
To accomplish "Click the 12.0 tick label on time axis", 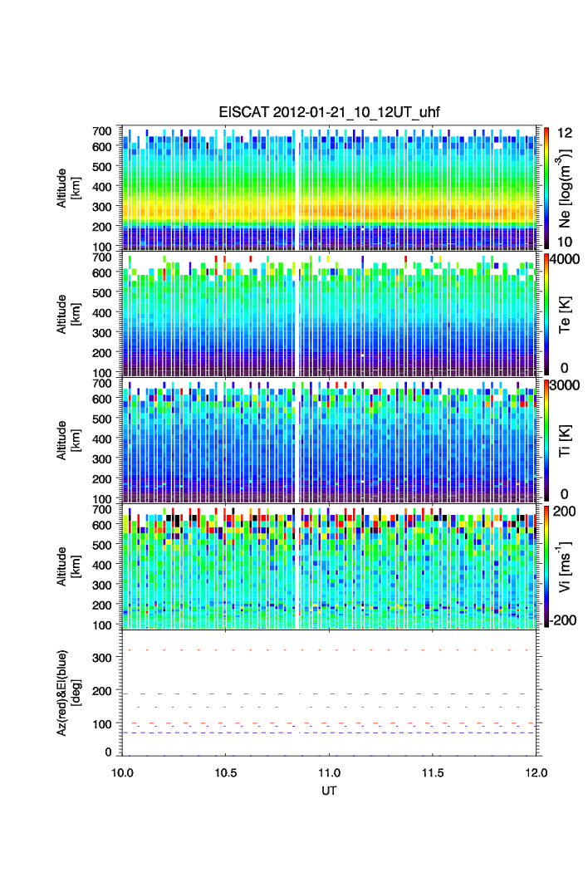I will pyautogui.click(x=536, y=772).
